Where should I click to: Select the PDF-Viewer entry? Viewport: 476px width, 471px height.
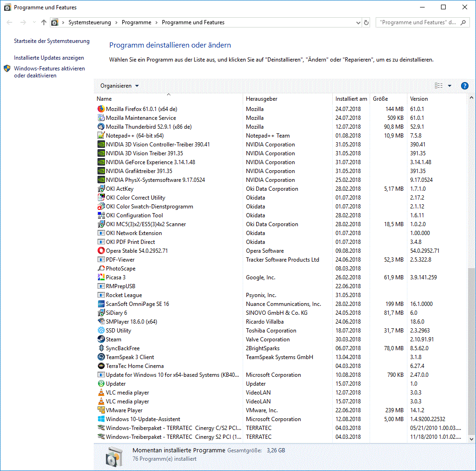coord(281,259)
